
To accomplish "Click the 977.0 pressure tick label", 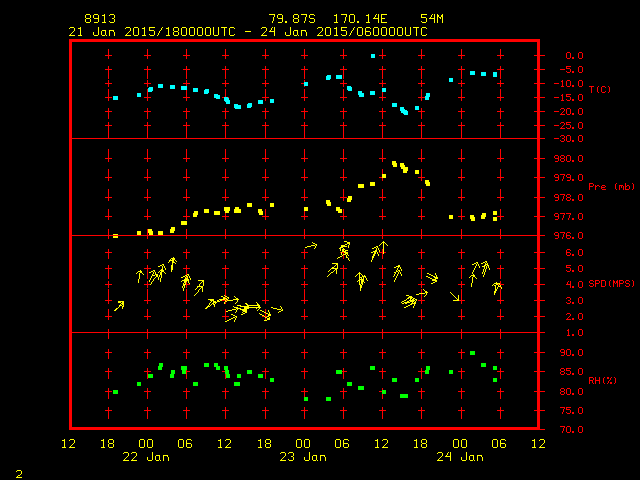I will tap(568, 217).
